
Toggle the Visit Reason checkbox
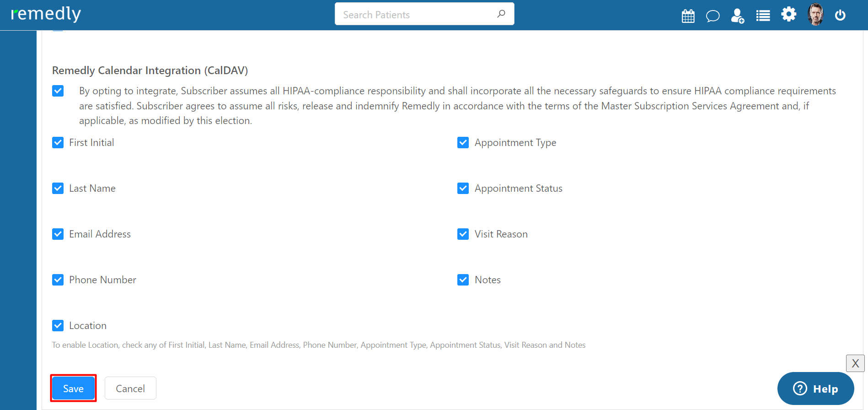click(463, 234)
